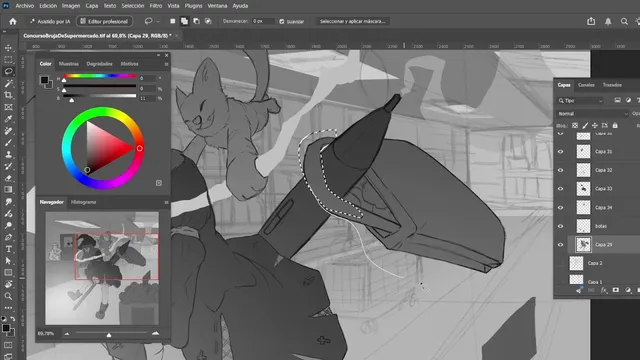Select the Gradient tool

pos(8,189)
